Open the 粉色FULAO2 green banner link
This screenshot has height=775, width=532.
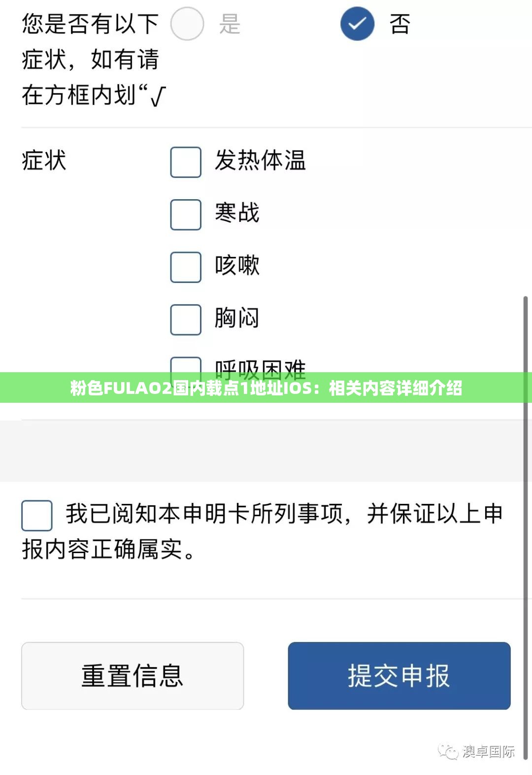pos(266,388)
